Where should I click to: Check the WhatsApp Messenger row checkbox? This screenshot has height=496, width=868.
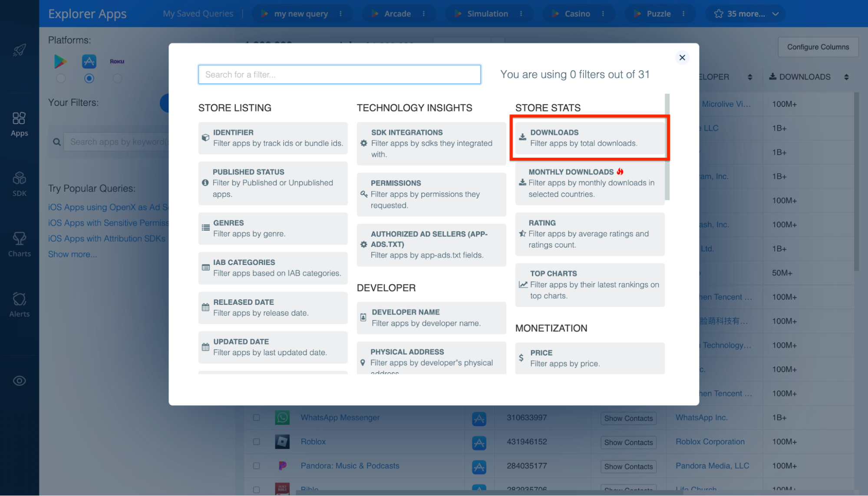(257, 417)
